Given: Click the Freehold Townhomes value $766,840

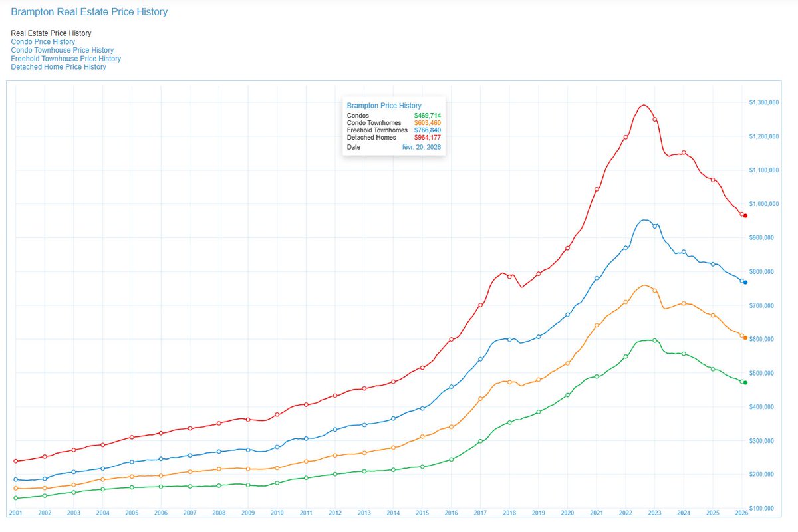Looking at the screenshot, I should (x=428, y=130).
